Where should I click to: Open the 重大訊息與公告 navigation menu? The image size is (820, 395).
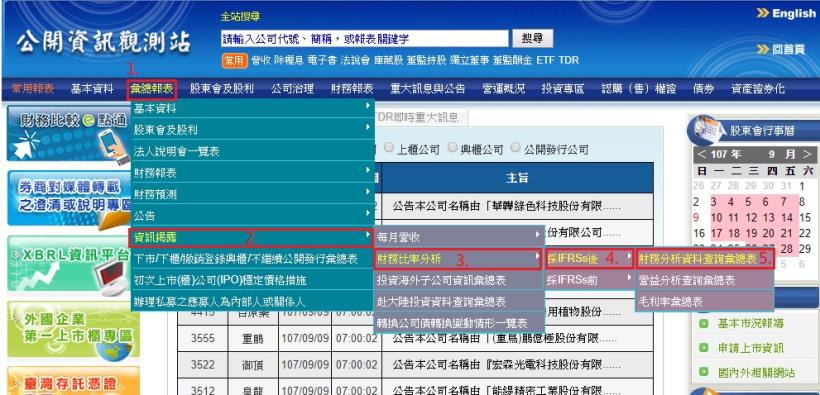[427, 89]
